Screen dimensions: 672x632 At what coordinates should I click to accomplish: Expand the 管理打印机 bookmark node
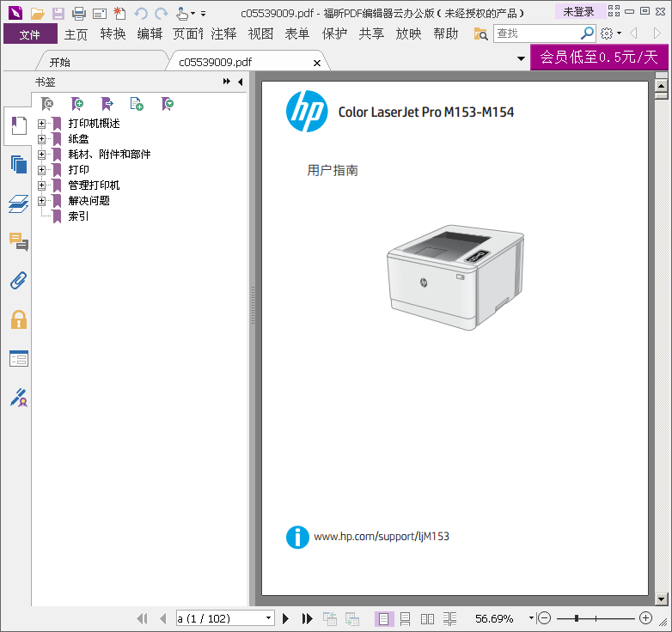click(41, 185)
